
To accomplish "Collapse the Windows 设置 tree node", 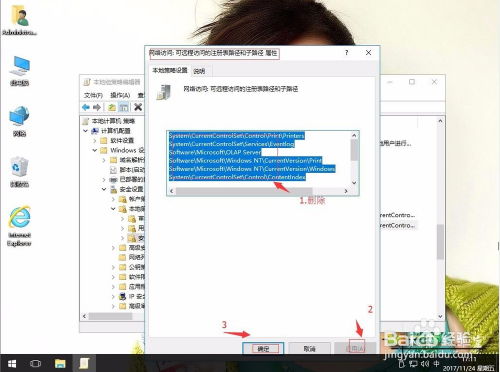I will (95, 150).
